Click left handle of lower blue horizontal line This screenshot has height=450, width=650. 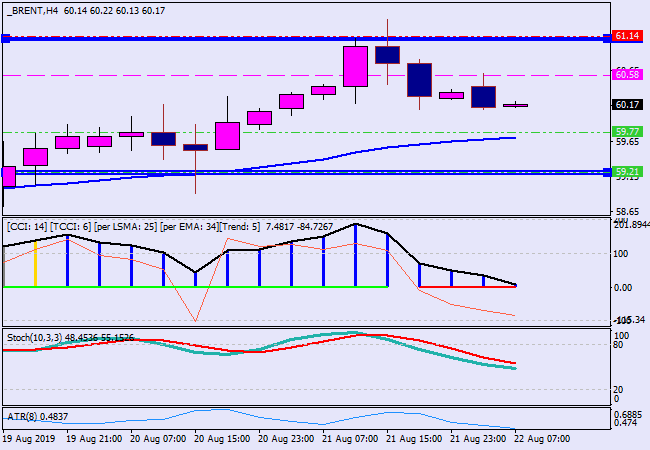click(5, 172)
